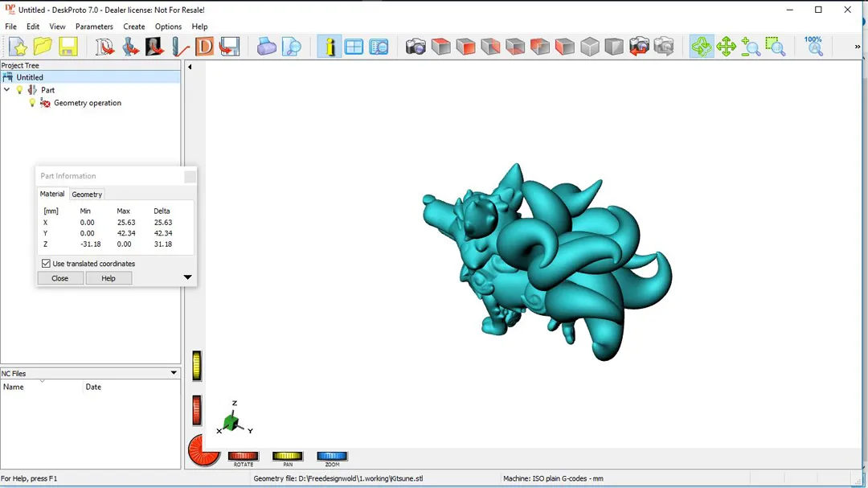The width and height of the screenshot is (868, 488).
Task: Select the light gray isometric cube view
Action: (x=590, y=47)
